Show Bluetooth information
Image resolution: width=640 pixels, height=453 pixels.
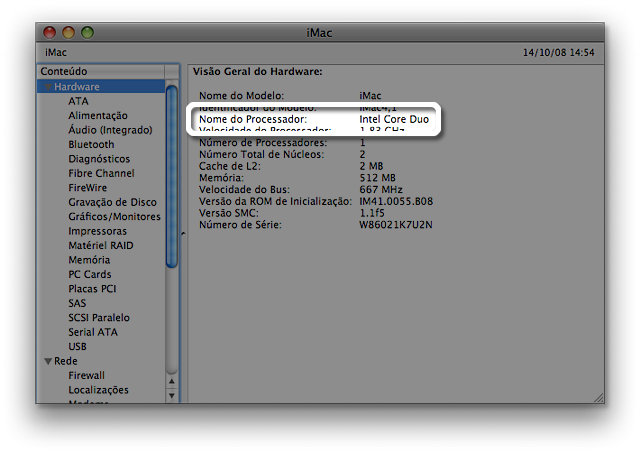[x=91, y=144]
